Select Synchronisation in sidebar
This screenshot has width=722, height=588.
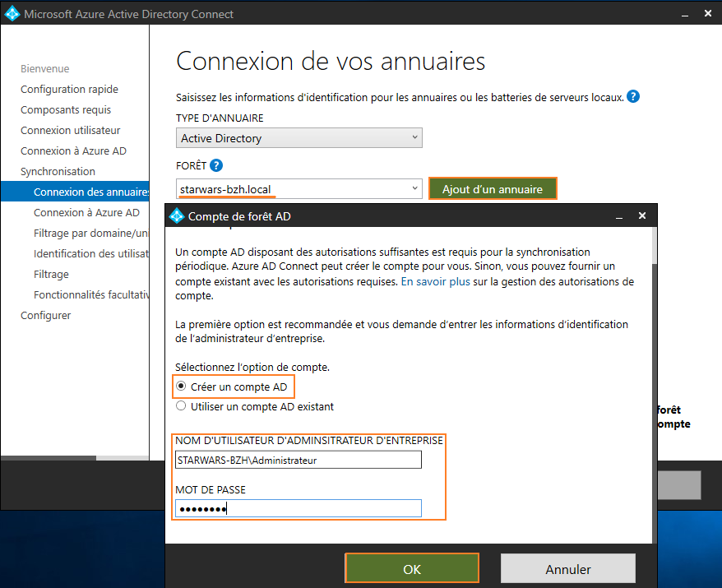point(58,171)
